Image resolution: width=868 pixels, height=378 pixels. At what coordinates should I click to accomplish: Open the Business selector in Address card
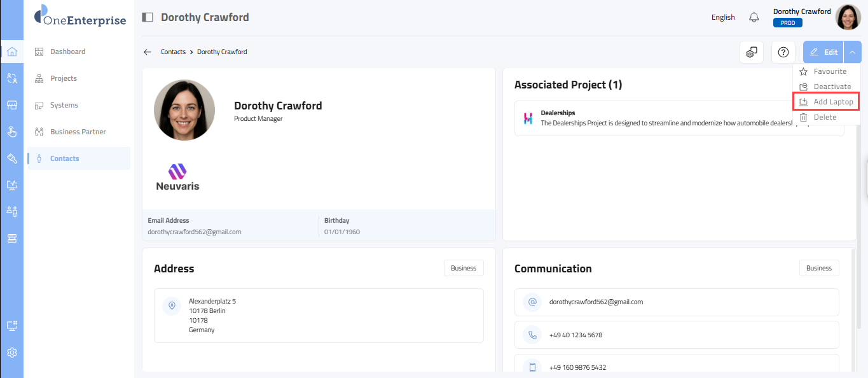(464, 268)
